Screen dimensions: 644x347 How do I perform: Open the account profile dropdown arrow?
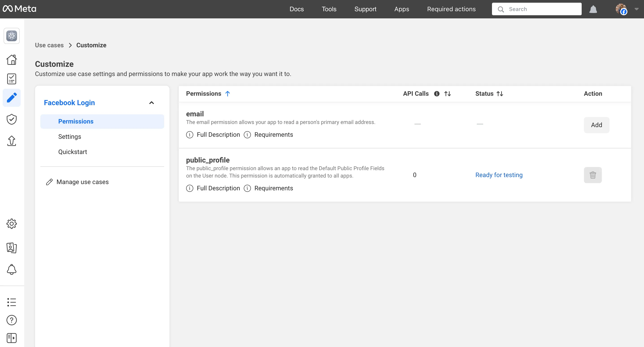point(637,9)
